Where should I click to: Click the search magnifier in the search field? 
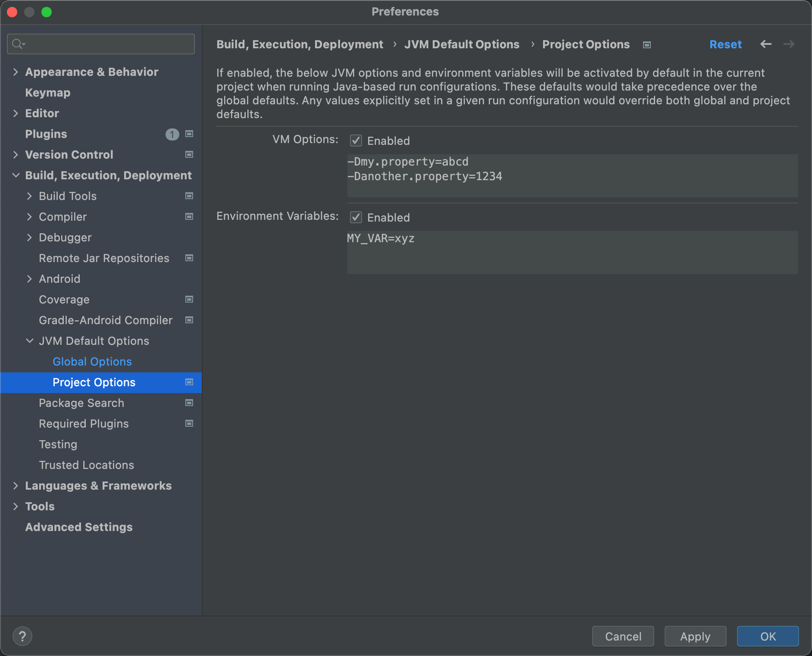point(18,44)
